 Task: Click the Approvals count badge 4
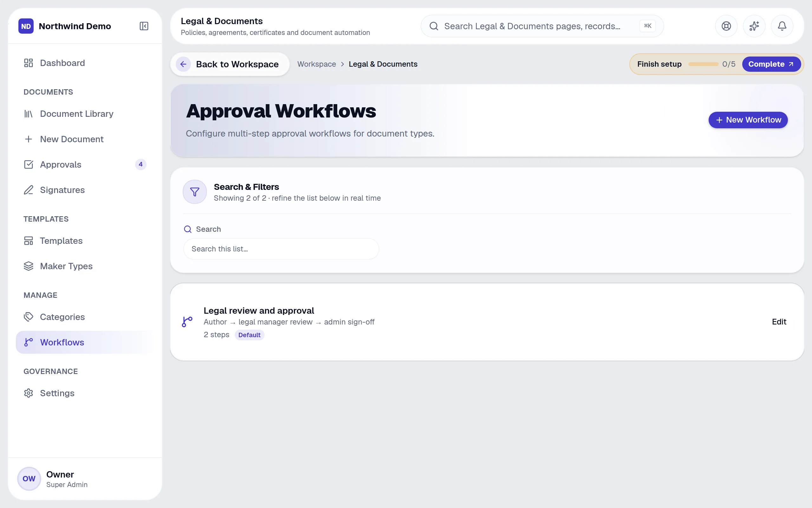click(141, 165)
